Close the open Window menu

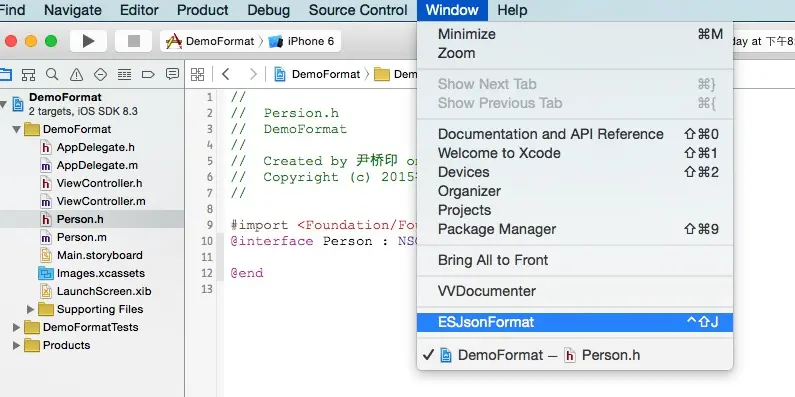[452, 10]
